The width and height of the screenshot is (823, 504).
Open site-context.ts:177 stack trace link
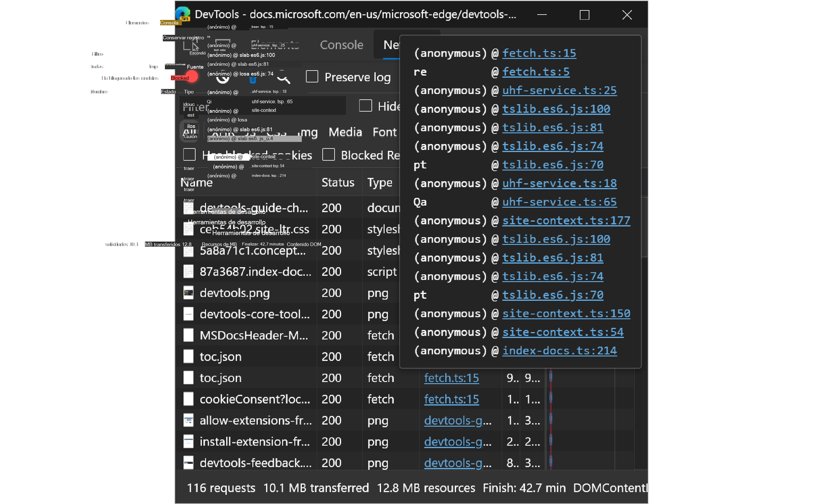tap(566, 221)
